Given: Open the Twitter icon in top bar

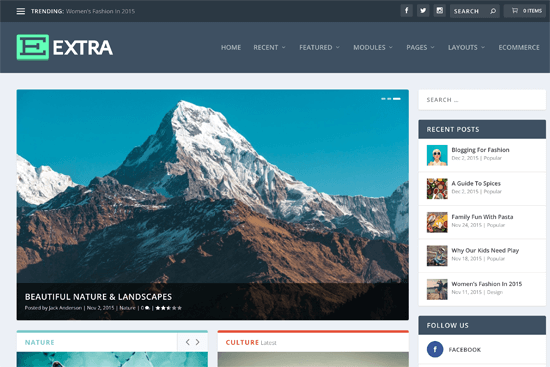Looking at the screenshot, I should [423, 11].
